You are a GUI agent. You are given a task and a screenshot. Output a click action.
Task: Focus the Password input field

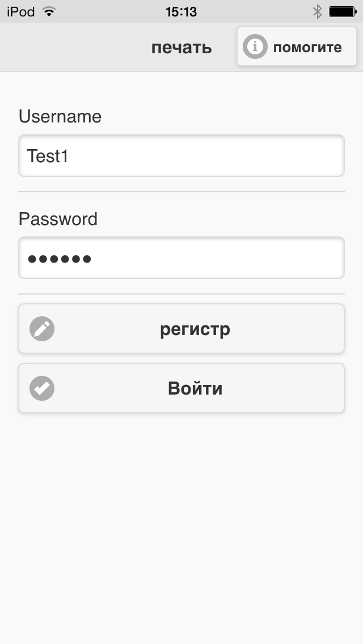pos(181,259)
